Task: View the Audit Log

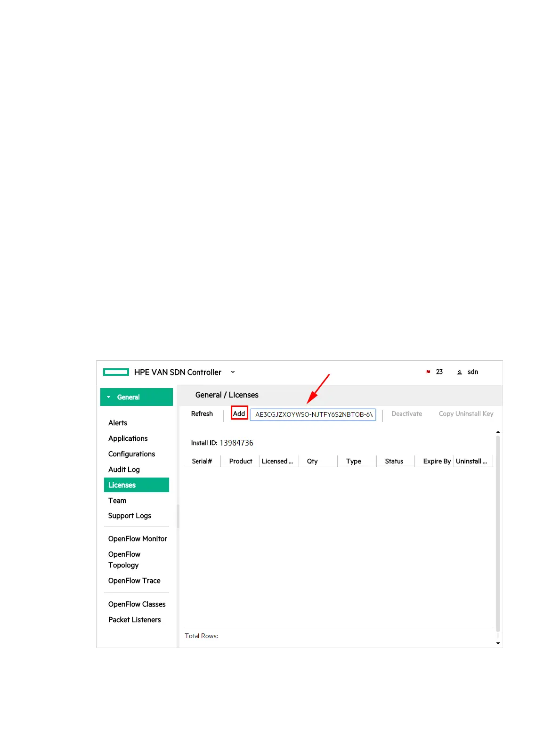Action: [x=124, y=470]
